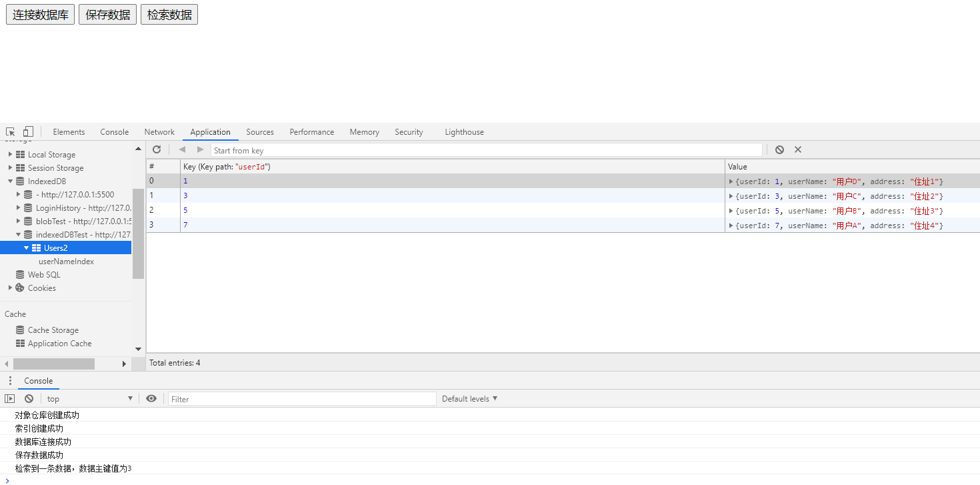Focus the Start from key field
980x485 pixels.
[x=487, y=150]
